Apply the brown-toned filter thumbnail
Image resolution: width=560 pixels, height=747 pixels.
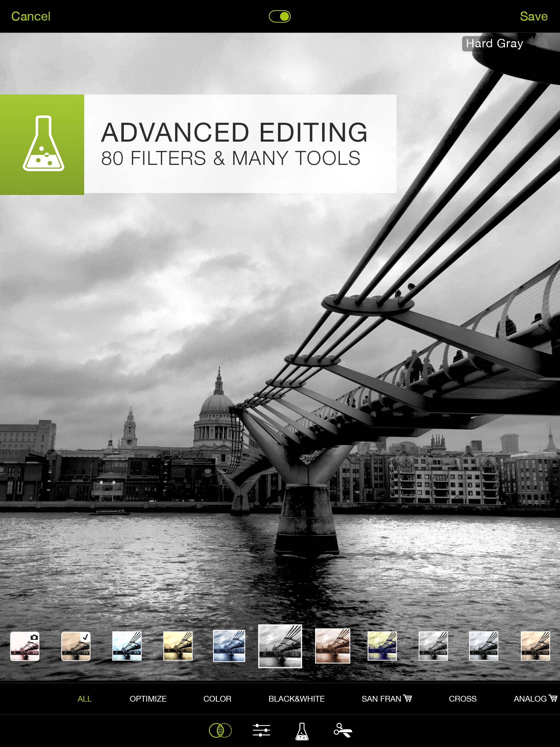point(332,646)
